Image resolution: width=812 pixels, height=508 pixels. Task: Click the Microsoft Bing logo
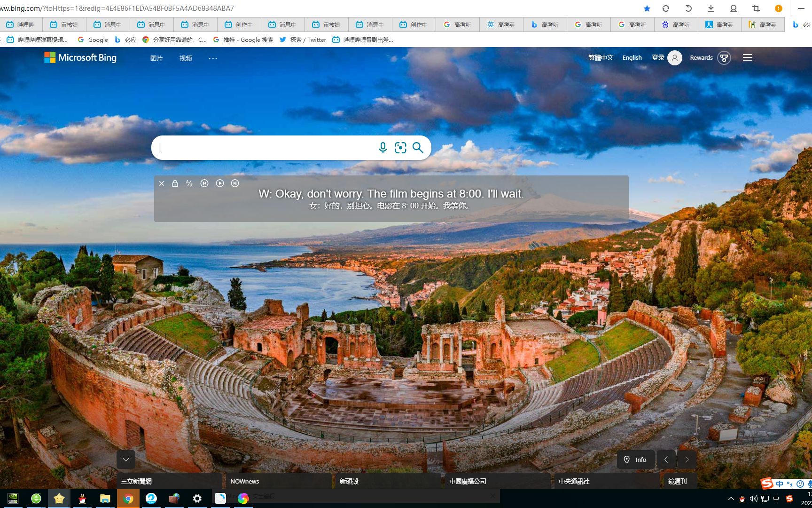click(x=80, y=57)
